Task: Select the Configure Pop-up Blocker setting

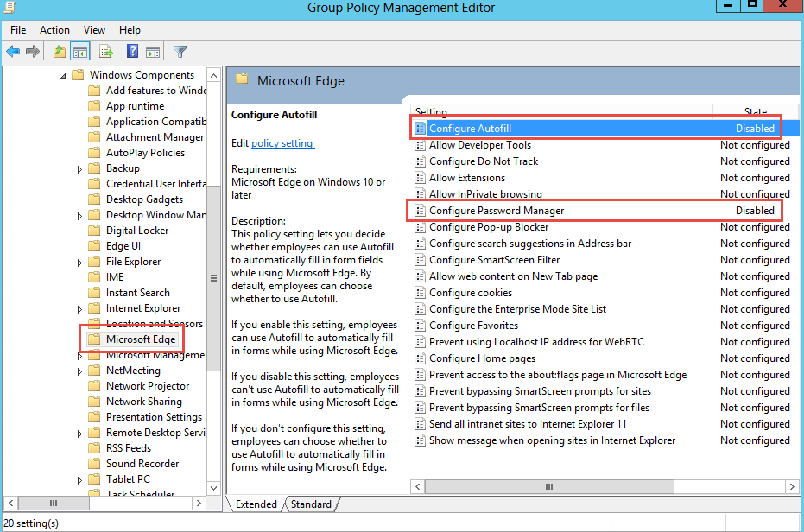Action: [x=605, y=227]
